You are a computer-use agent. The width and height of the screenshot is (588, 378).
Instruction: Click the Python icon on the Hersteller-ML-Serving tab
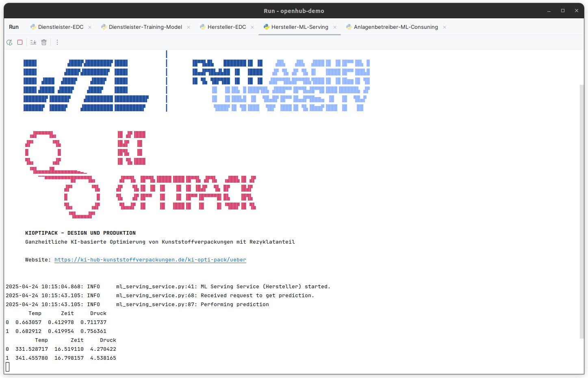266,27
